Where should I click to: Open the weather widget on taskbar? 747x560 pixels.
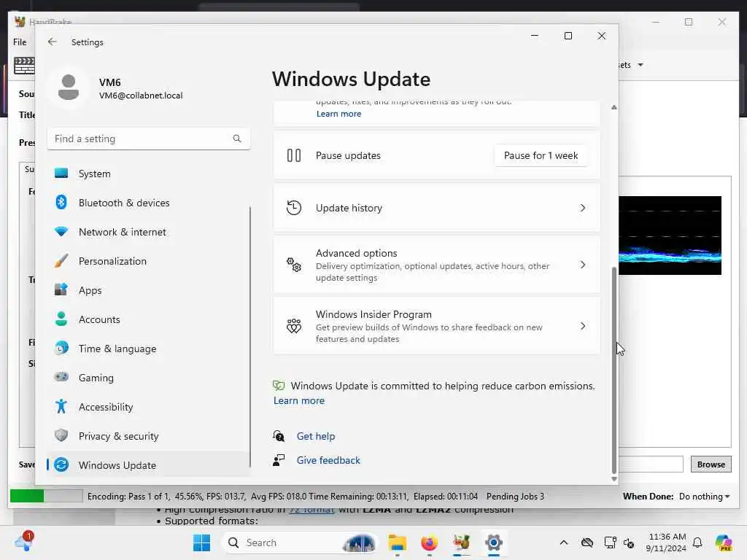click(23, 542)
